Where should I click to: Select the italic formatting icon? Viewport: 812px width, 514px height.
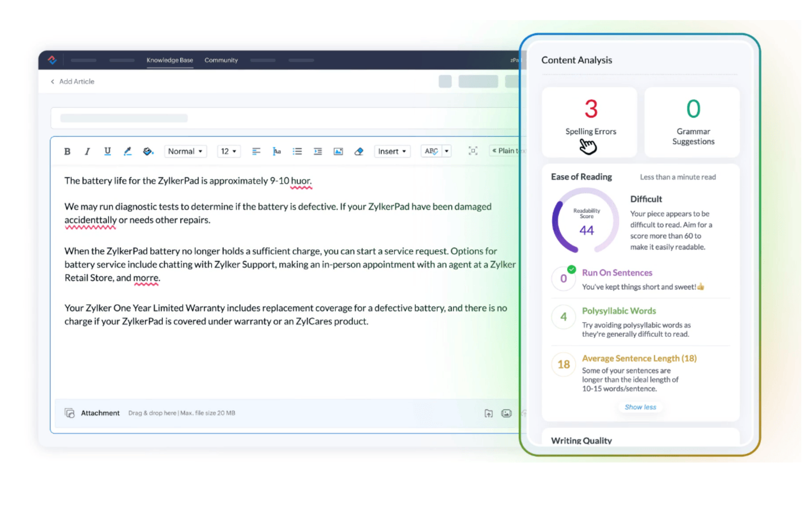coord(87,151)
